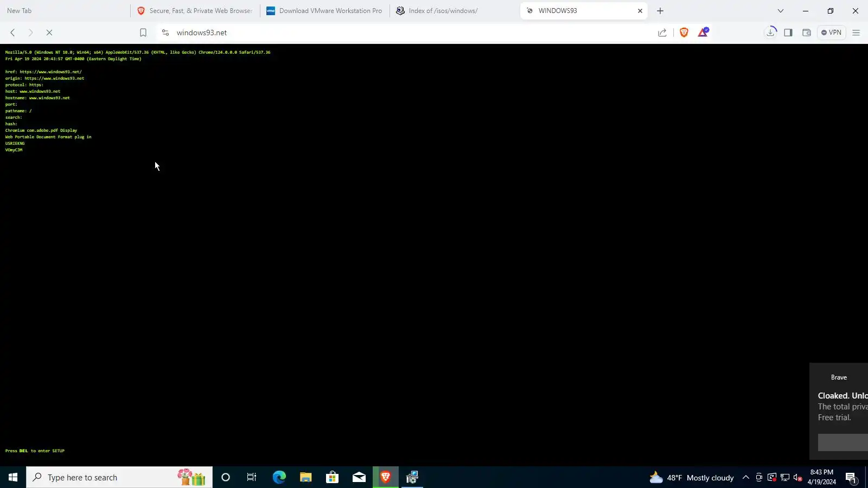Open Microsoft Store from taskbar
868x488 pixels.
click(x=332, y=477)
